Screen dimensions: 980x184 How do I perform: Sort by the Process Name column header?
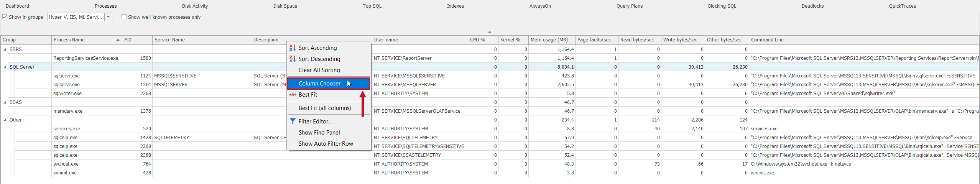click(x=87, y=40)
